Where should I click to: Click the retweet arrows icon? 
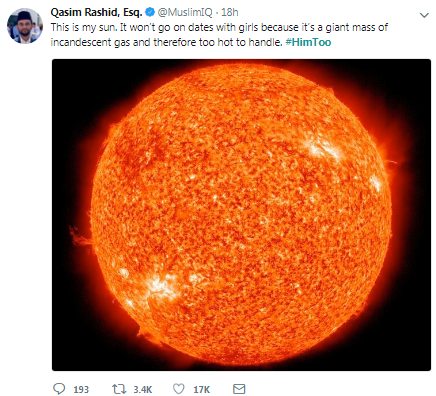point(119,389)
